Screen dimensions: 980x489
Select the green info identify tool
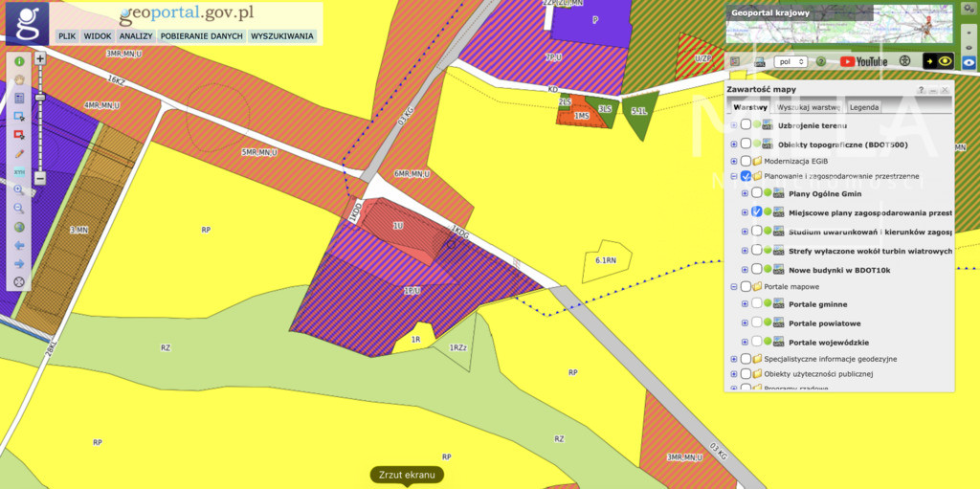(x=19, y=61)
